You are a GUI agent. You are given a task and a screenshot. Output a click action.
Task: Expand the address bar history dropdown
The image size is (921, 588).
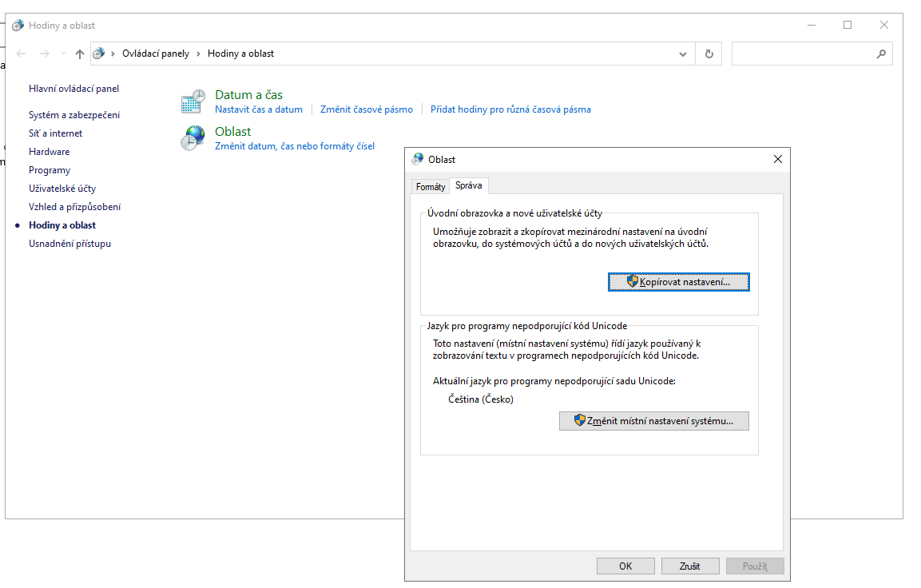[683, 54]
